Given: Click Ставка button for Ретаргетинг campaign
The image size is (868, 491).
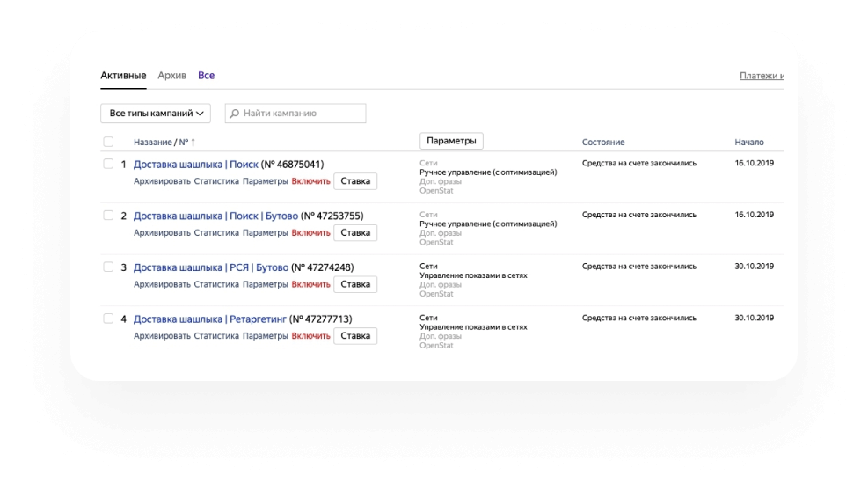Looking at the screenshot, I should (355, 336).
